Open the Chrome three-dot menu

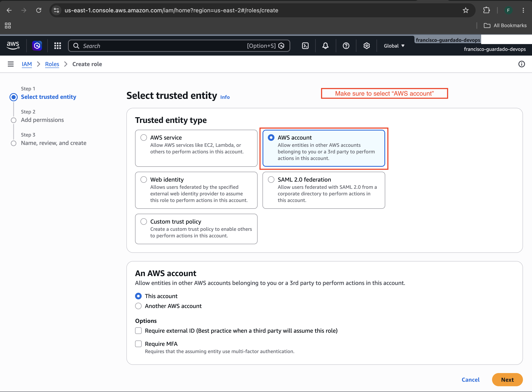click(523, 10)
